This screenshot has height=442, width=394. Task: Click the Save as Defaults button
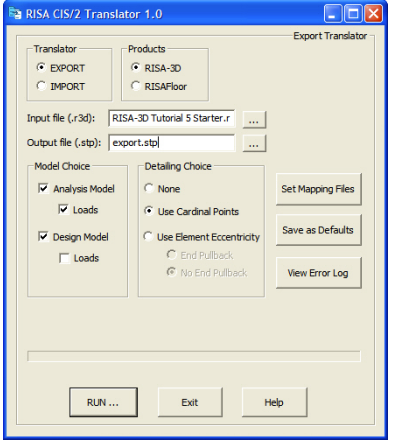pos(318,230)
